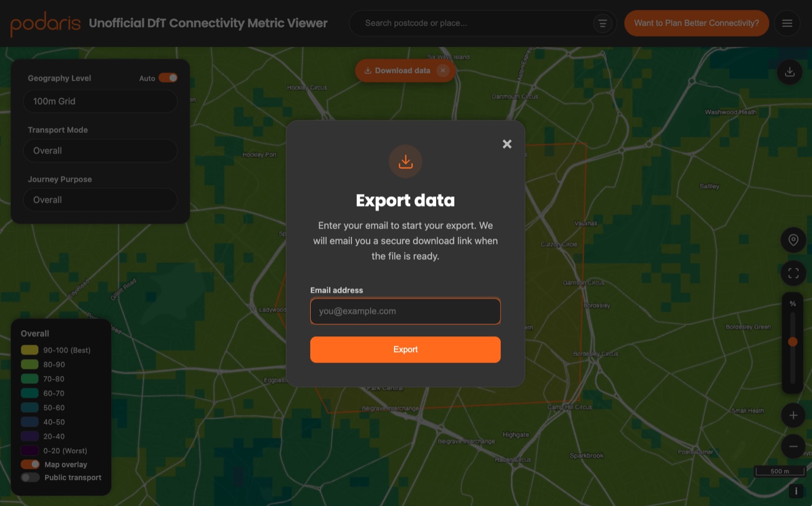Click the Curzon Circle map label
This screenshot has height=506, width=812.
(559, 244)
